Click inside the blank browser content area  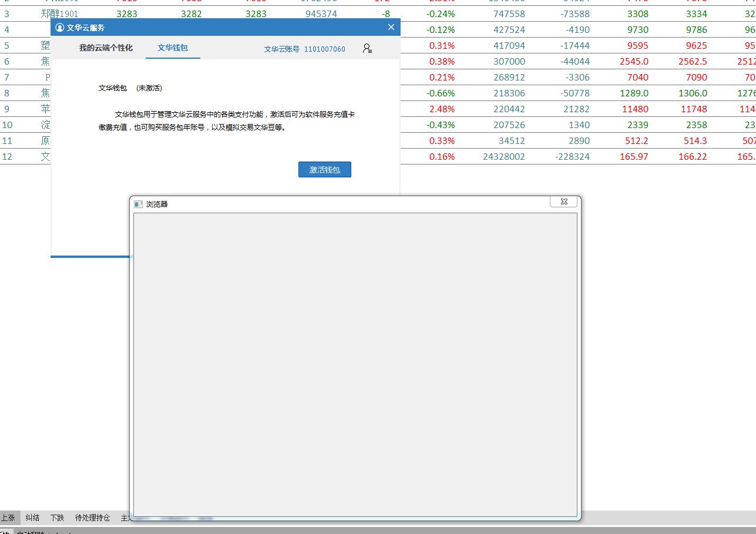pyautogui.click(x=355, y=364)
